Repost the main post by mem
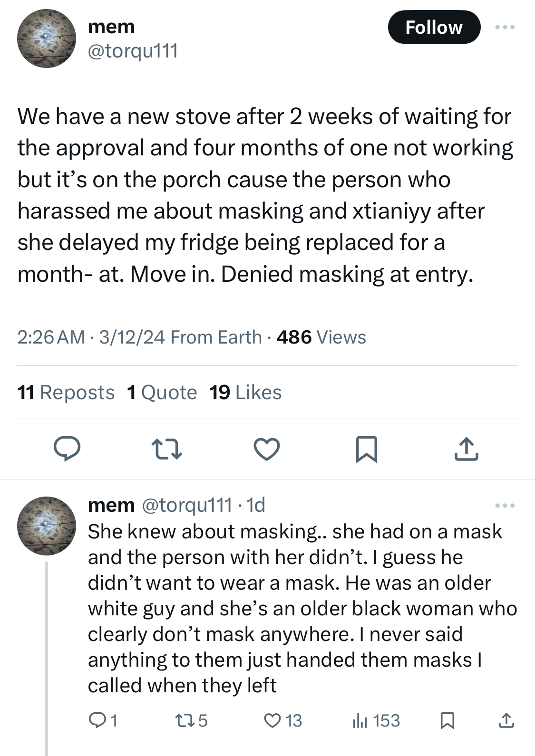 (x=166, y=449)
